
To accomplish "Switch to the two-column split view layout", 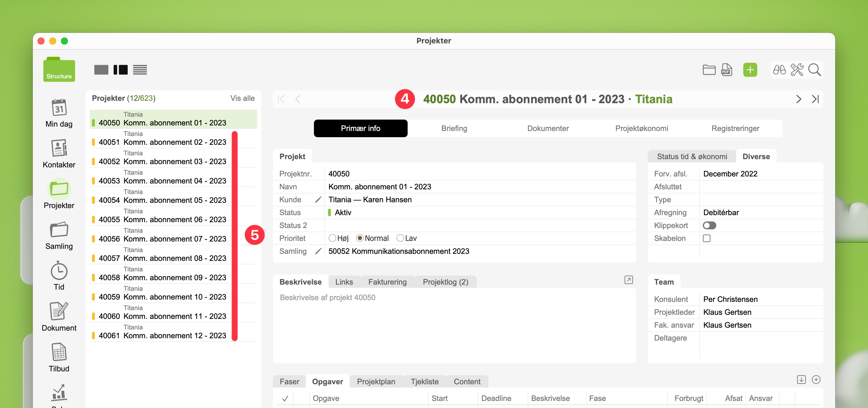I will click(x=120, y=70).
